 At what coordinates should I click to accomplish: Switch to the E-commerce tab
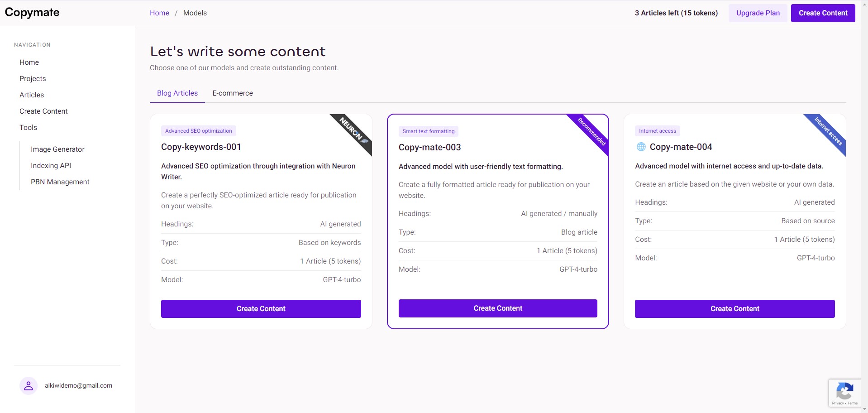click(233, 93)
